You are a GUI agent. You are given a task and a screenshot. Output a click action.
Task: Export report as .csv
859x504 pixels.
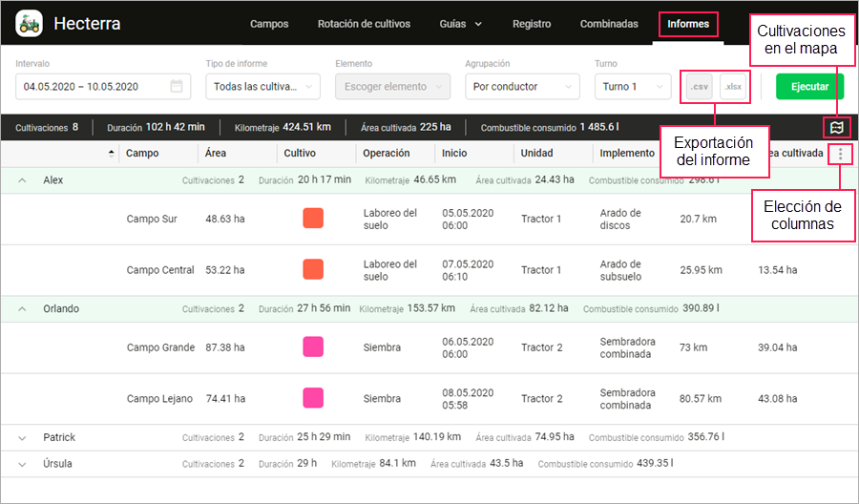click(699, 87)
